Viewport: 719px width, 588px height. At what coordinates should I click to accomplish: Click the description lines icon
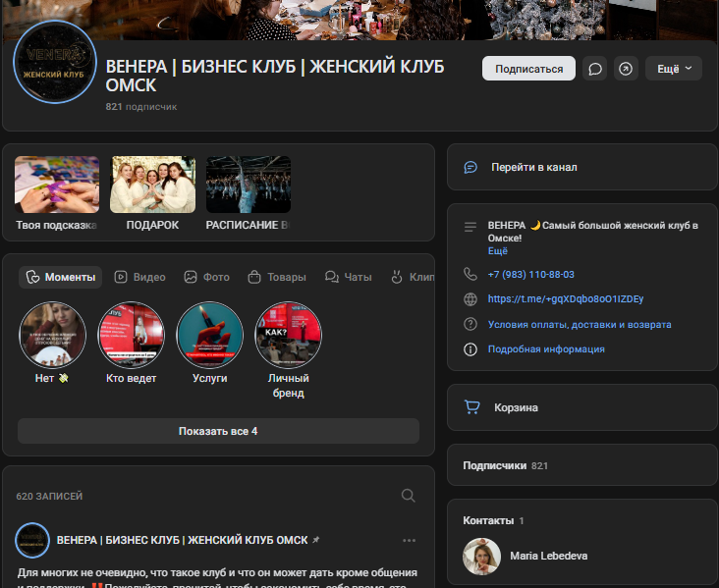[x=470, y=227]
